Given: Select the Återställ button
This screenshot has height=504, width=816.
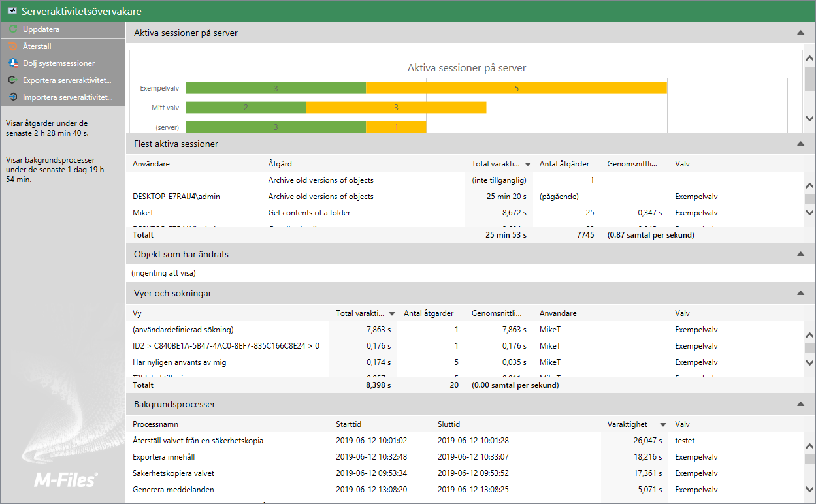Looking at the screenshot, I should [x=62, y=46].
